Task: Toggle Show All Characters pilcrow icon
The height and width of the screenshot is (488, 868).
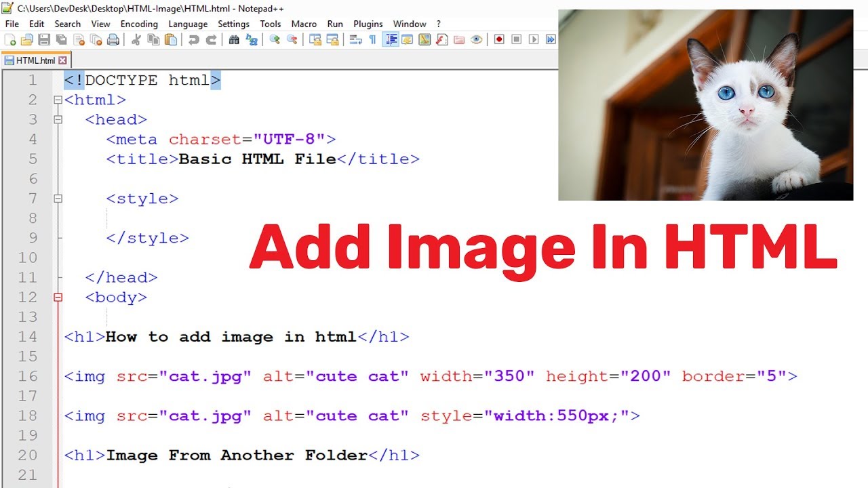Action: (x=372, y=40)
